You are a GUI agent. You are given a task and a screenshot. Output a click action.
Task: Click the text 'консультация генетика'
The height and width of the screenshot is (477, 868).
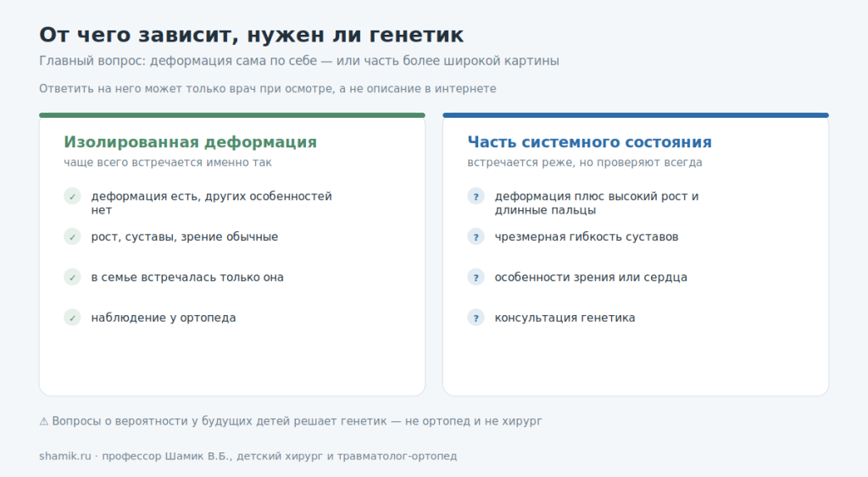(x=565, y=318)
